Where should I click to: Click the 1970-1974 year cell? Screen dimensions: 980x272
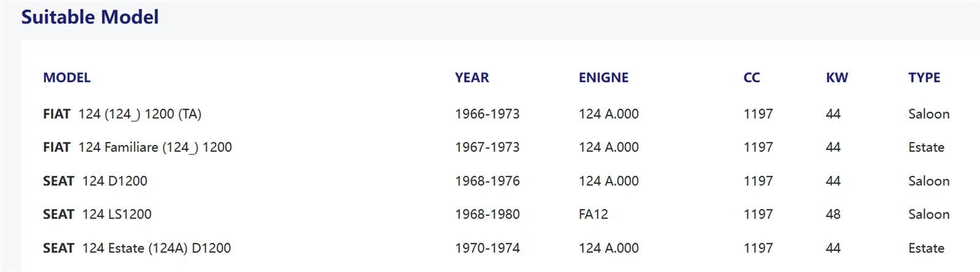pyautogui.click(x=487, y=248)
